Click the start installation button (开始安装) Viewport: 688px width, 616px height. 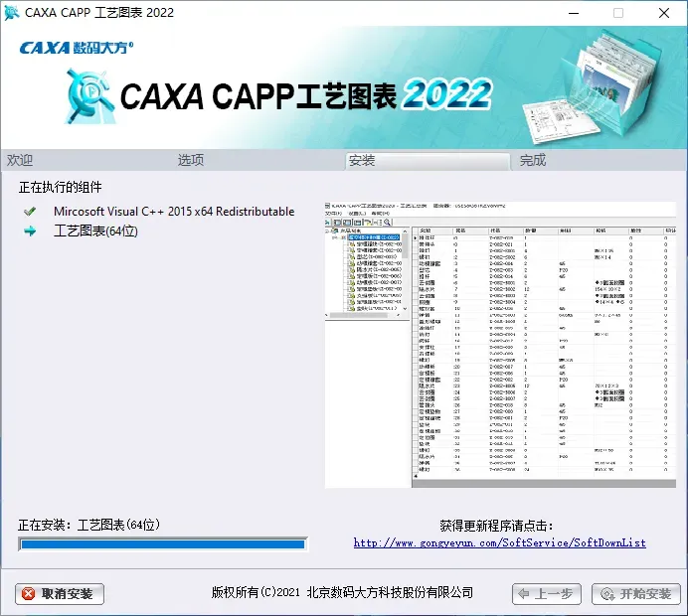pyautogui.click(x=635, y=594)
